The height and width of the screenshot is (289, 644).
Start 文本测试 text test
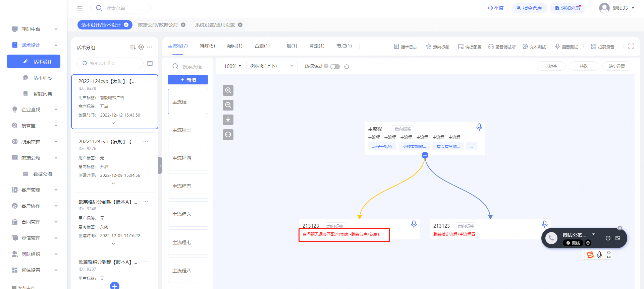point(534,47)
